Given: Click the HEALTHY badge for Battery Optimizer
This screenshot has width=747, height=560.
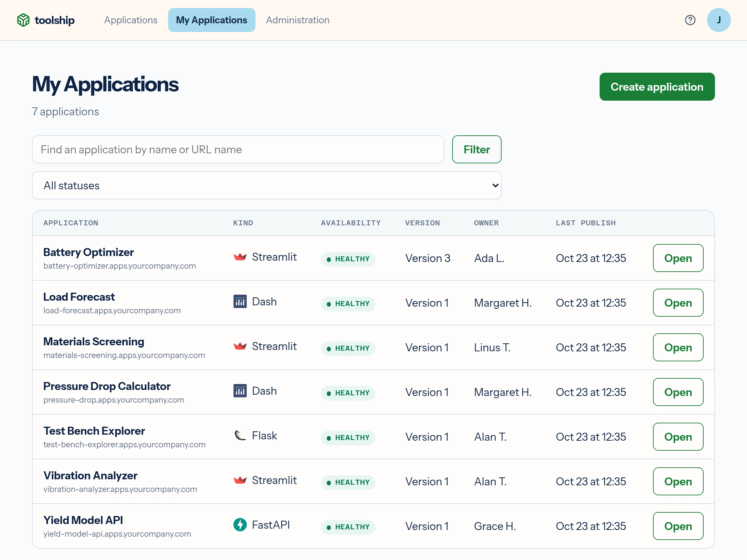Looking at the screenshot, I should pos(348,259).
